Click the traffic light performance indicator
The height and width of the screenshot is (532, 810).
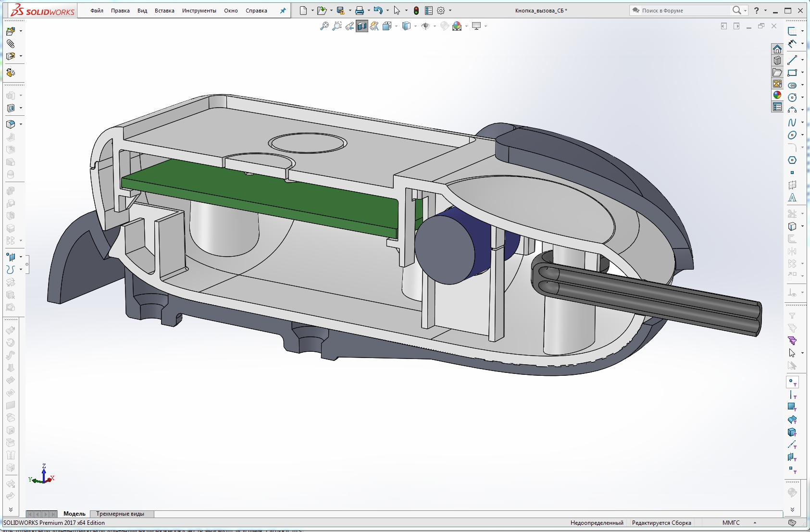416,10
